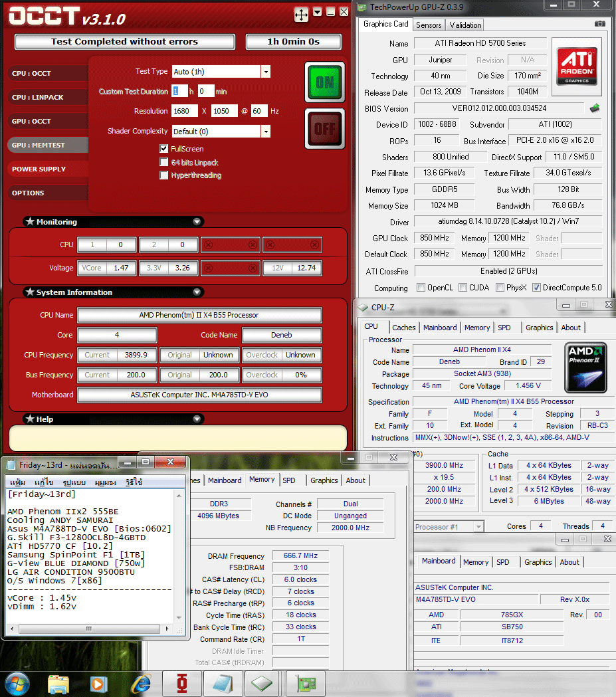Click the Notepad scrollbar right arrow
Image resolution: width=616 pixels, height=697 pixels.
coord(167,629)
